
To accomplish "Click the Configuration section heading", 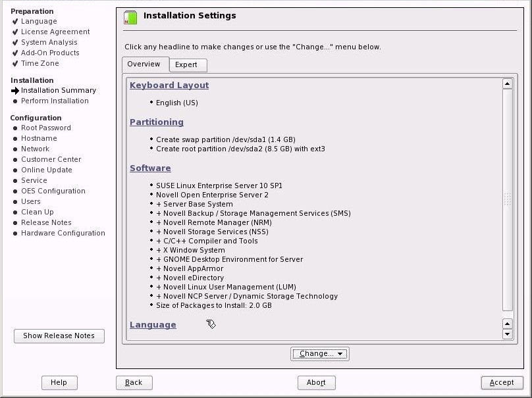I will pyautogui.click(x=36, y=118).
